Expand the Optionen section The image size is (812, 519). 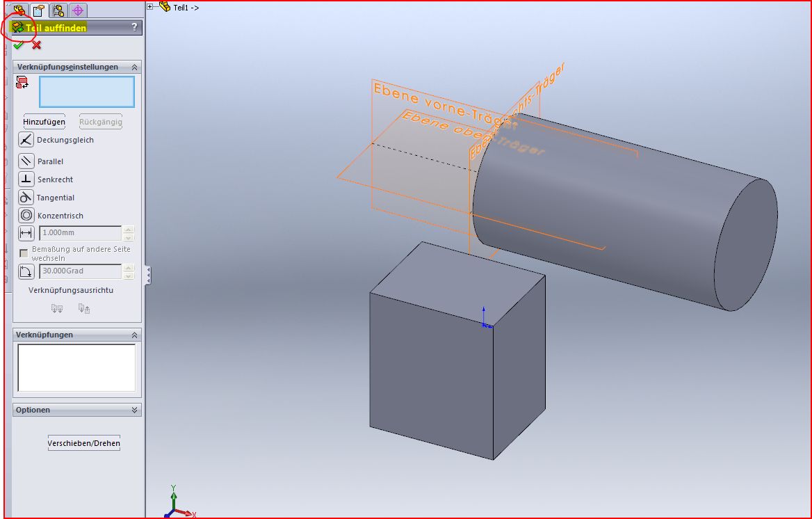tap(135, 410)
